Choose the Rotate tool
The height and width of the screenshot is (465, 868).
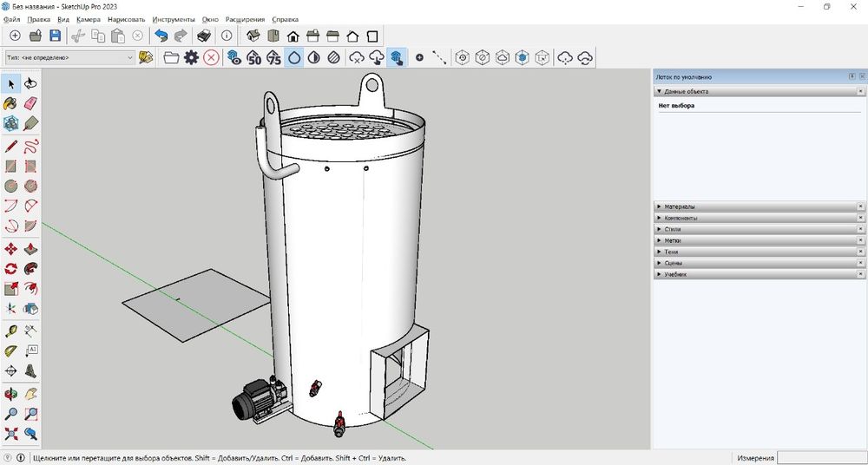pos(11,269)
